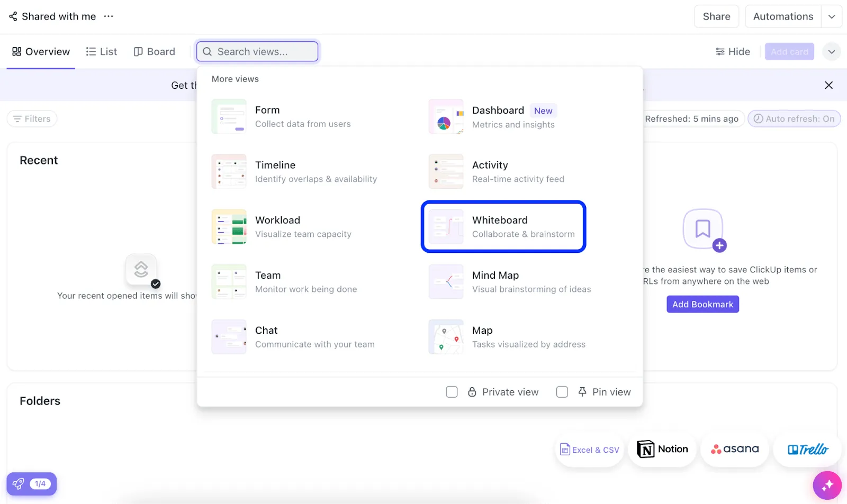
Task: Expand the Automations dropdown arrow
Action: point(832,16)
